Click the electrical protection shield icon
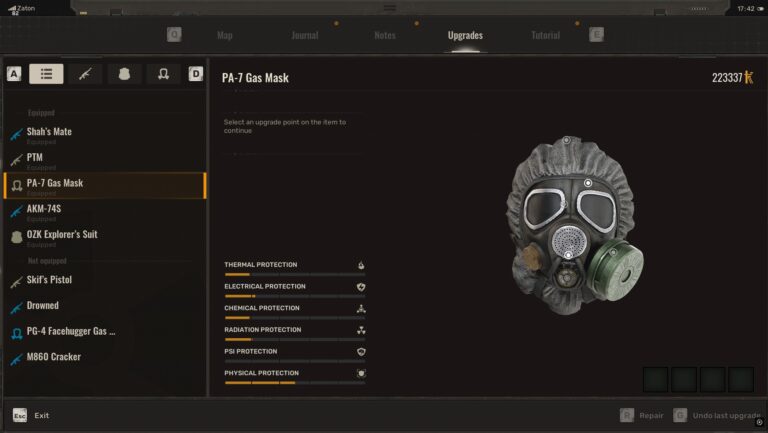The height and width of the screenshot is (433, 768). coord(361,287)
